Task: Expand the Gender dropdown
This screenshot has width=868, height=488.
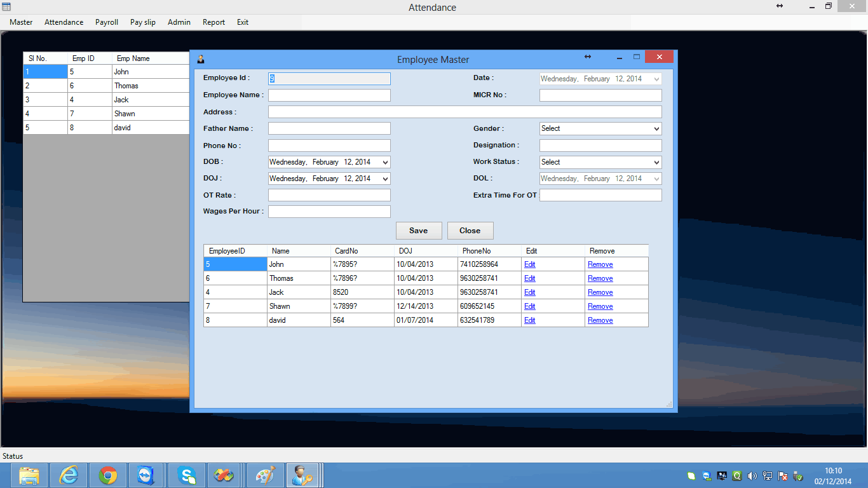Action: coord(656,129)
